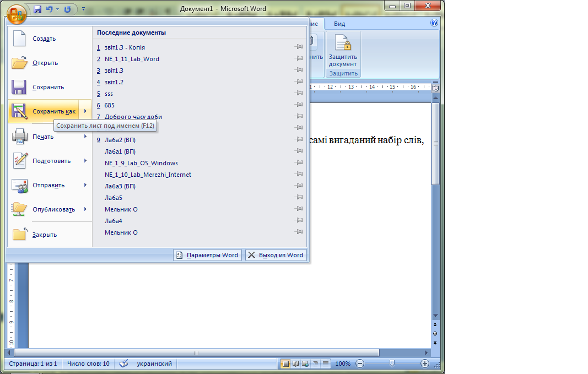Screen dimensions: 588x374
Task: Click the Undo icon in quick access toolbar
Action: pyautogui.click(x=49, y=9)
